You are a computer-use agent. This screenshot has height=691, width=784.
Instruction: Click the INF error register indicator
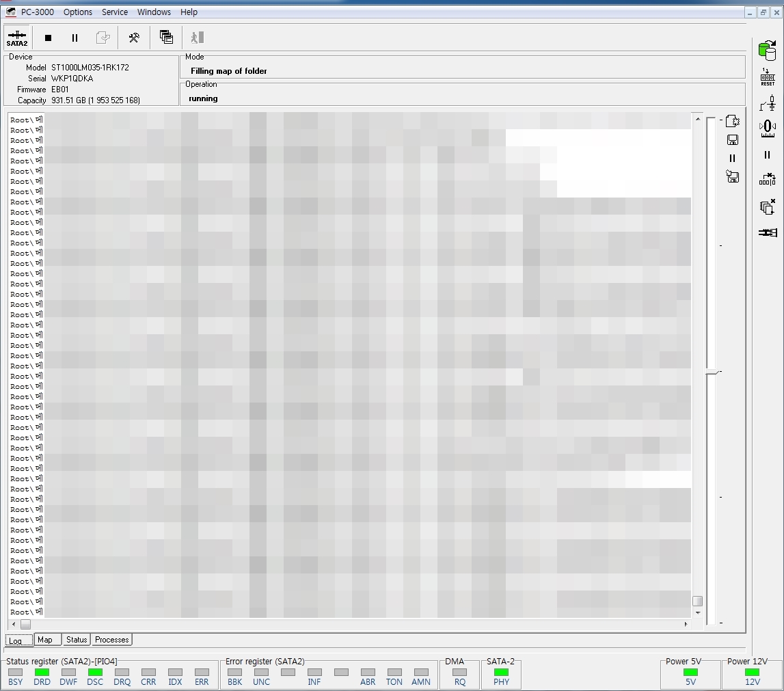[x=314, y=673]
